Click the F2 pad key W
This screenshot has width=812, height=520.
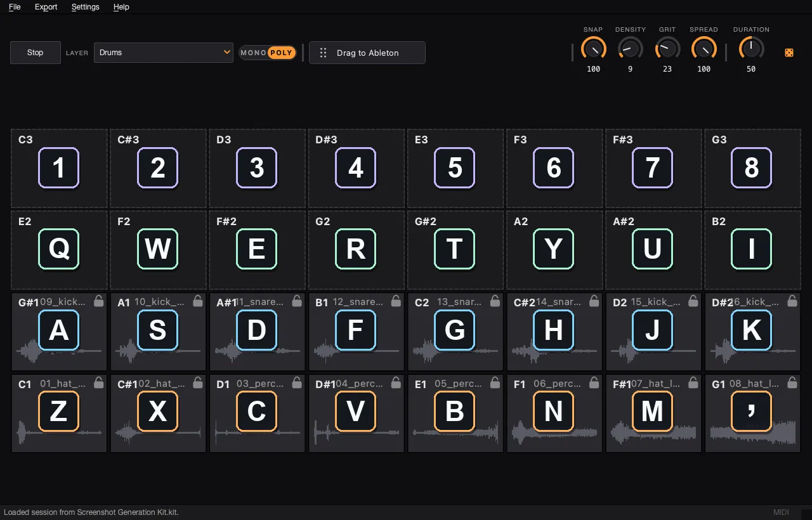coord(158,249)
